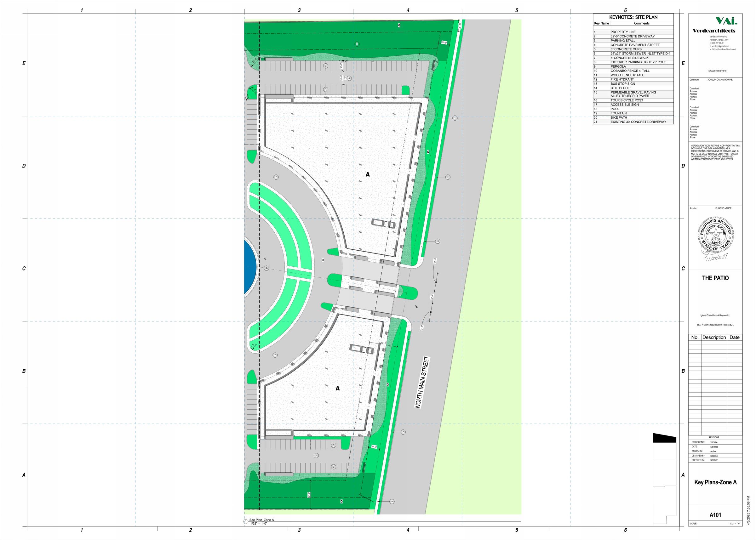Click the 'PERGOLA' keynote row
Viewport: 756px width, 540px height.
[633, 66]
